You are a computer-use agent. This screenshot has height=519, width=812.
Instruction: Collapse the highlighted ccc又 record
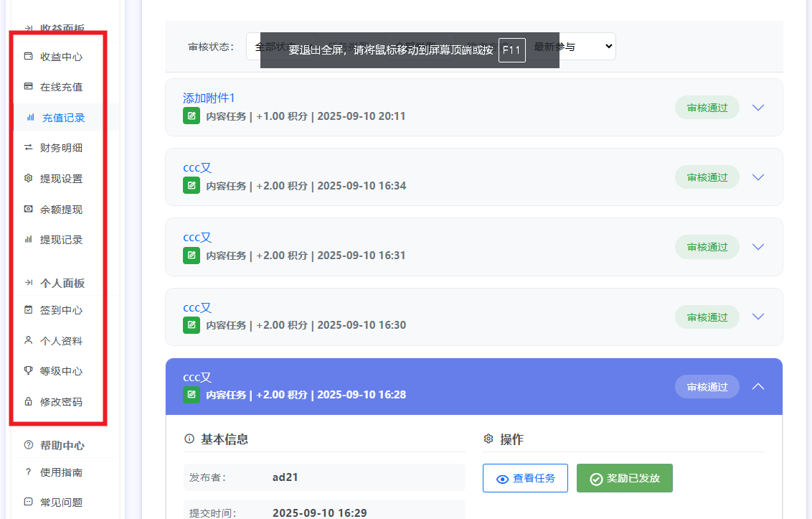coord(758,386)
